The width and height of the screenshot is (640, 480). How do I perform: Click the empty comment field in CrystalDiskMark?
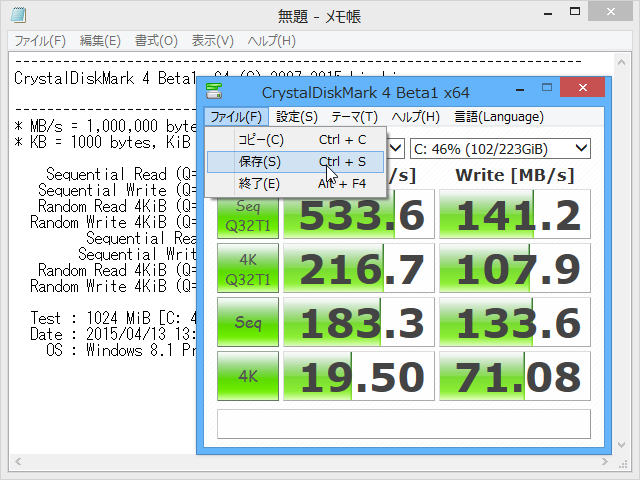[404, 424]
